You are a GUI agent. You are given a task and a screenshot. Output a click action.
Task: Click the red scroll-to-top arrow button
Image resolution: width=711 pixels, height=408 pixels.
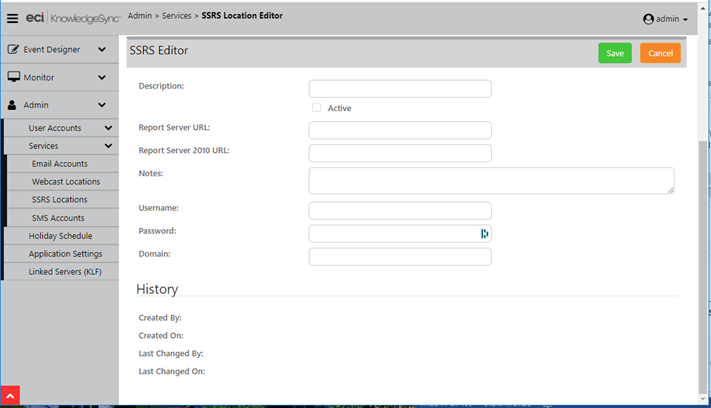click(x=10, y=395)
